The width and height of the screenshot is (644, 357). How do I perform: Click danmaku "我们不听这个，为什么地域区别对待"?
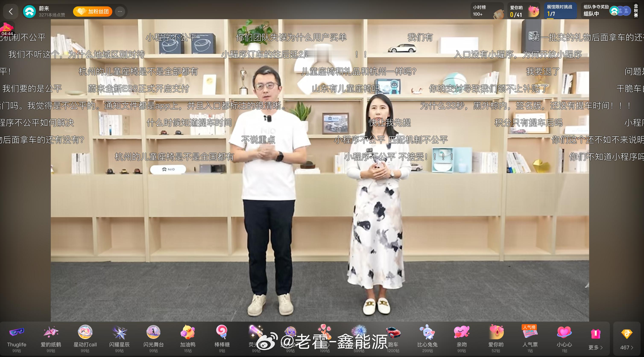point(76,54)
